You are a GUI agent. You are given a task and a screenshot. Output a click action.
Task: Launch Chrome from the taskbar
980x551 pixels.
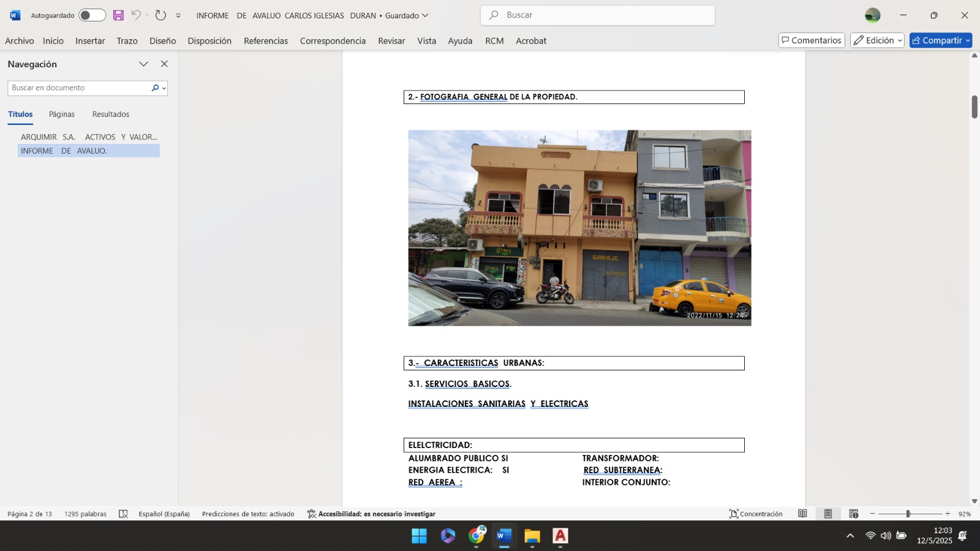coord(477,536)
